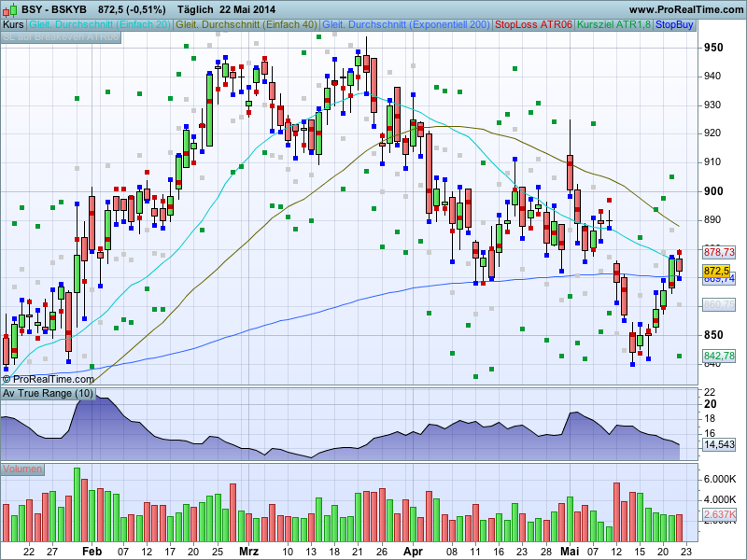This screenshot has height=560, width=747.
Task: Click the BSY - BSKYB instrument title
Action: (54, 9)
